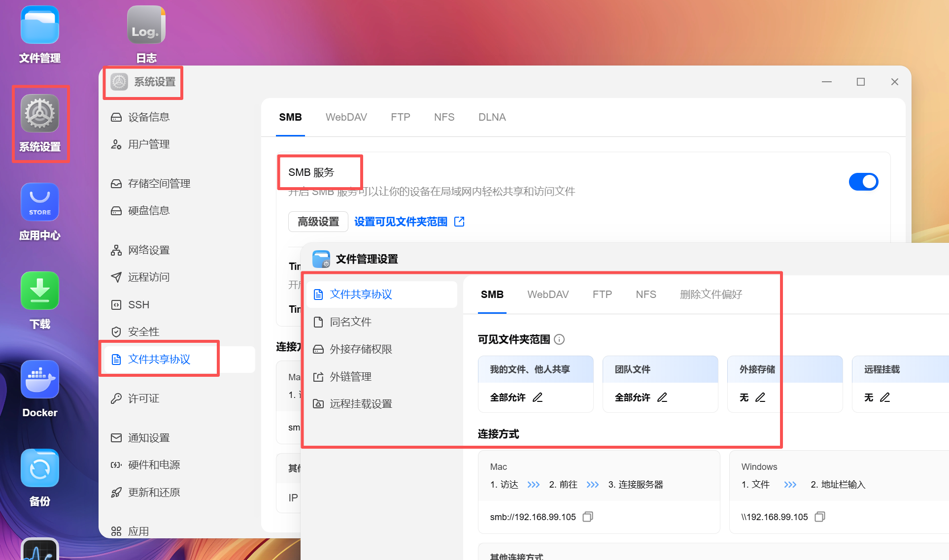Select 文件共享协议 in 系统设置 sidebar
949x560 pixels.
pos(179,360)
